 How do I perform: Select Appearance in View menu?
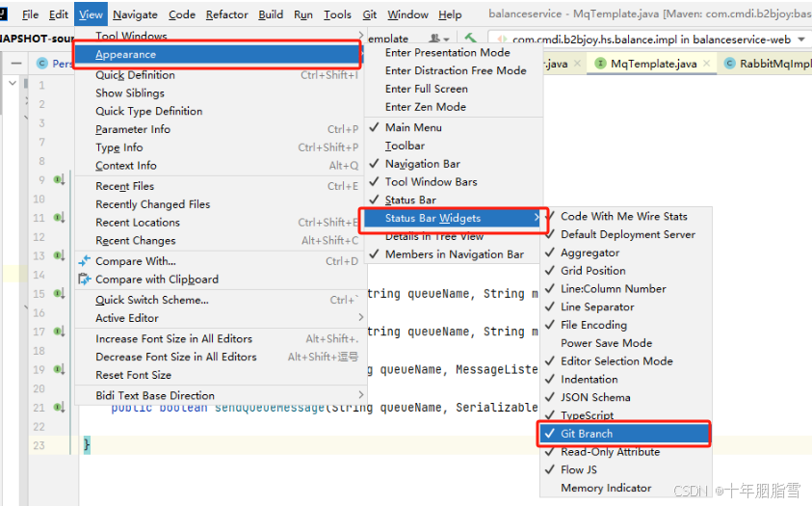(x=218, y=54)
